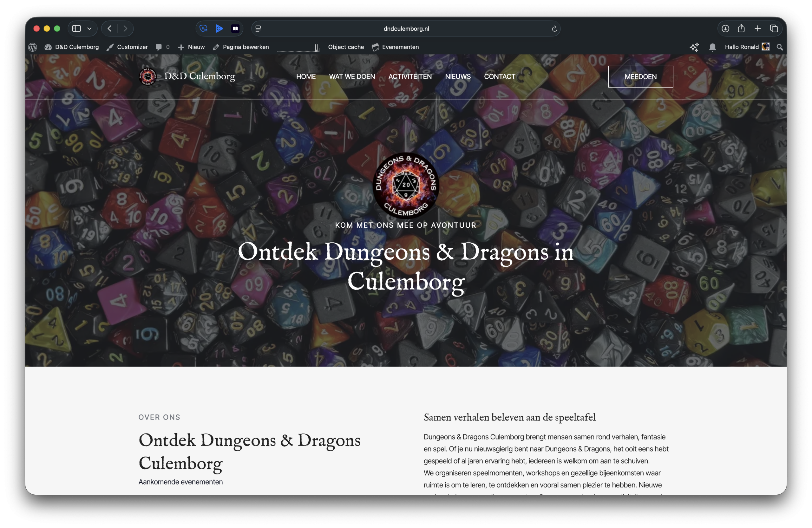Toggle the Safari sidebar
This screenshot has width=812, height=528.
coord(76,29)
